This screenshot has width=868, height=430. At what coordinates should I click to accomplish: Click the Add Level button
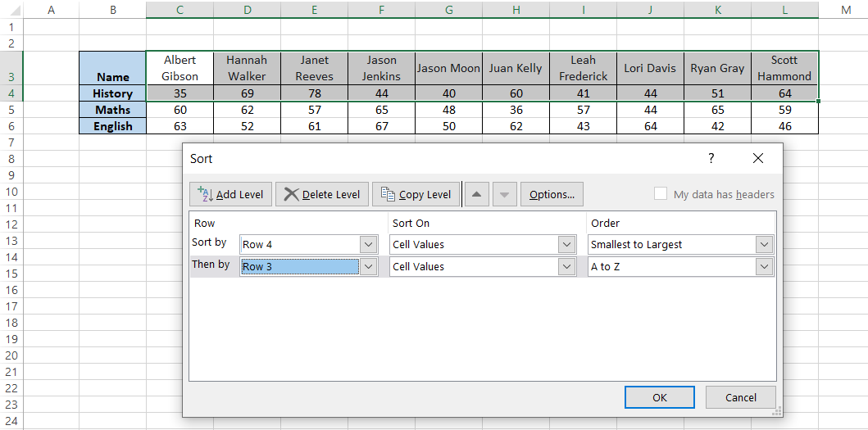coord(230,194)
